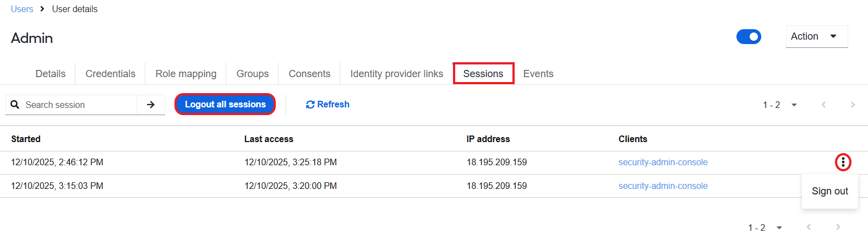Viewport: 868px width, 244px height.
Task: Go to the next page in the bottom pagination
Action: click(838, 227)
